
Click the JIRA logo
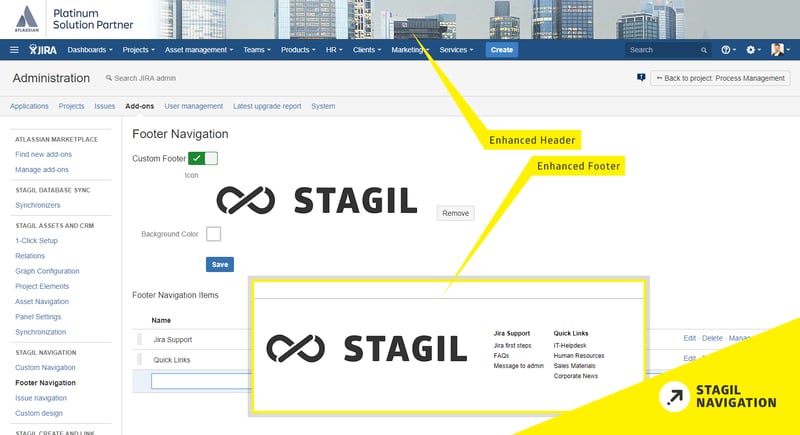43,49
